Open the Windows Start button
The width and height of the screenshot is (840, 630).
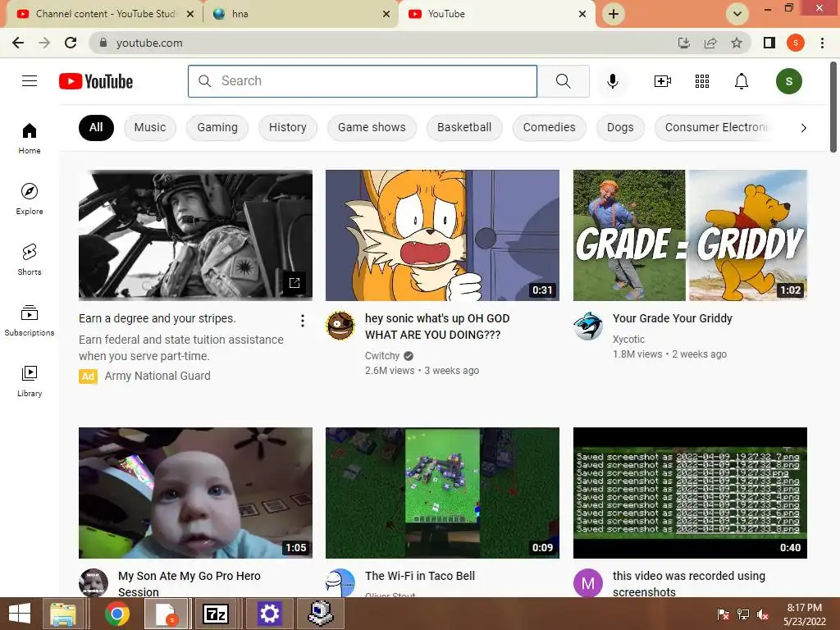(20, 614)
